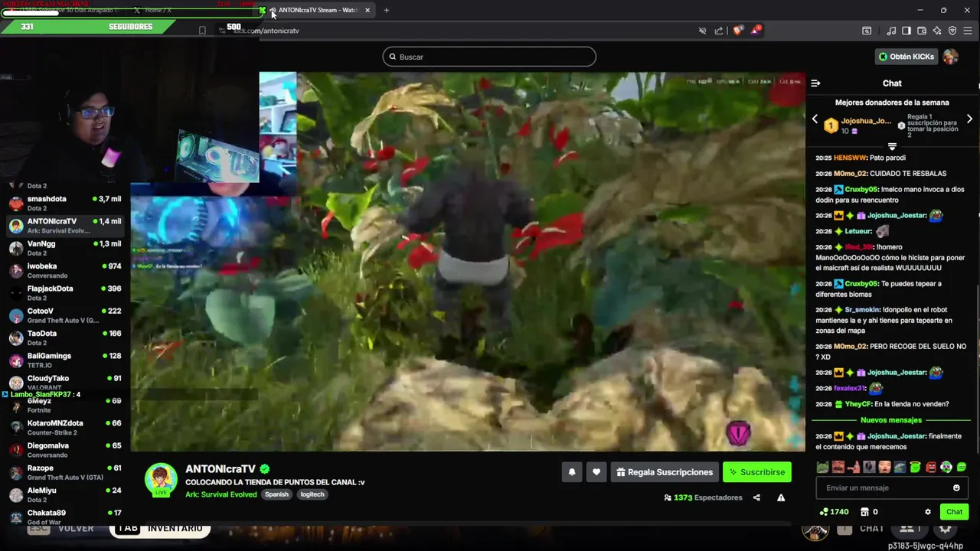
Task: Open the iwobeka channel in sidebar
Action: 65,270
